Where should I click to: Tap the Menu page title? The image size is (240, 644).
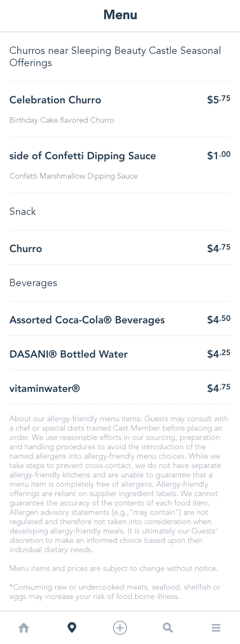point(120,15)
